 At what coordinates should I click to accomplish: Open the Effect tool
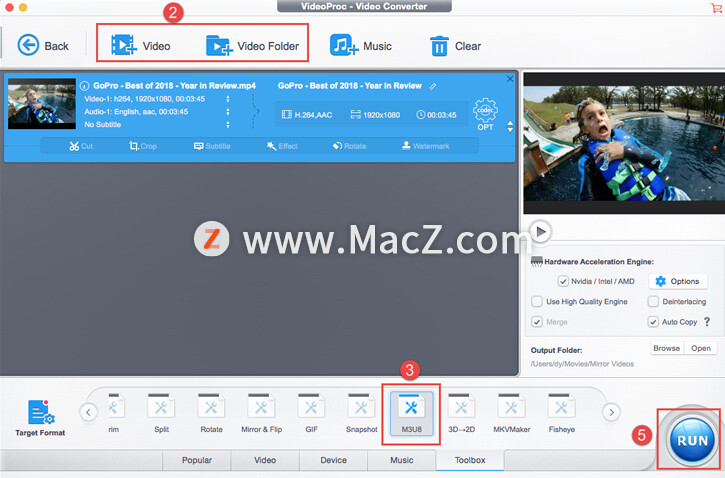(x=282, y=146)
